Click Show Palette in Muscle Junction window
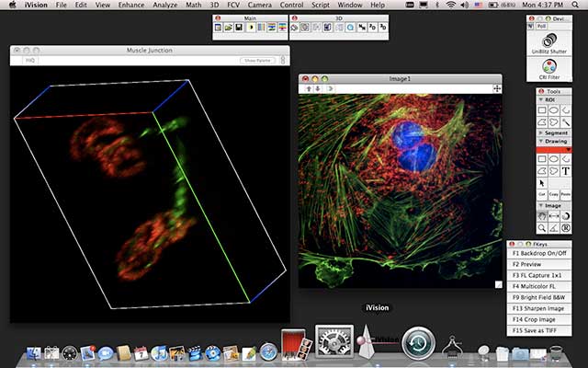Image resolution: width=588 pixels, height=368 pixels. click(x=257, y=60)
